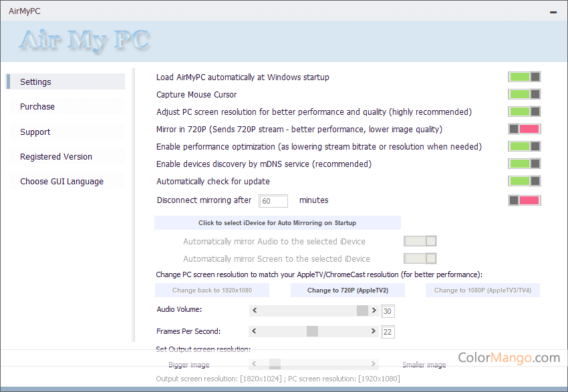Toggle Automatically check for update switch

tap(524, 181)
